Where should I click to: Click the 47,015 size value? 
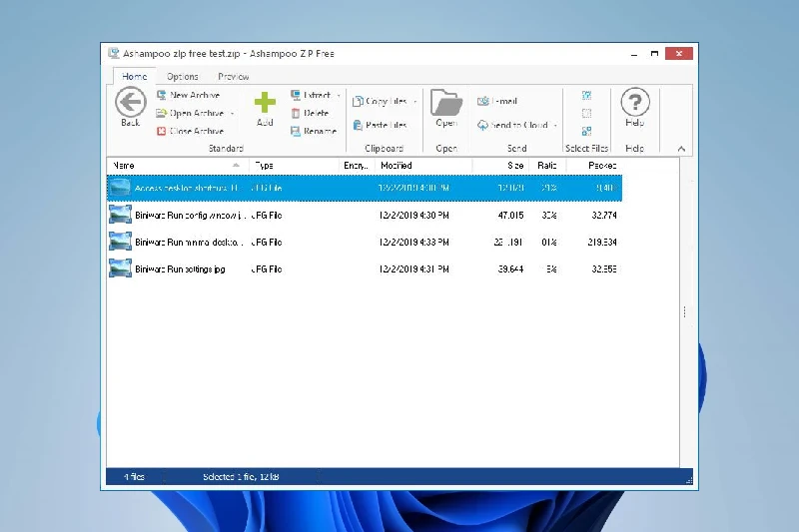coord(510,215)
